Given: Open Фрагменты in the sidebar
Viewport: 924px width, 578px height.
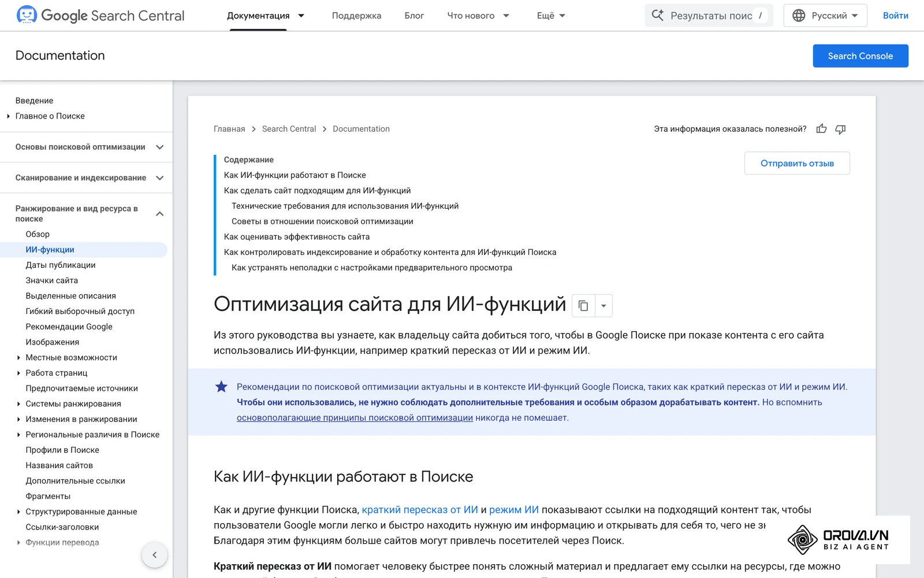Looking at the screenshot, I should click(48, 497).
